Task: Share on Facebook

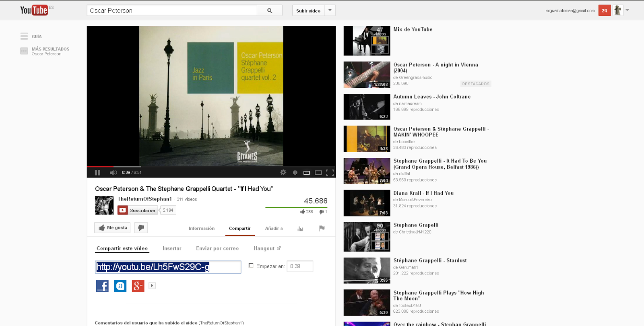Action: 102,286
